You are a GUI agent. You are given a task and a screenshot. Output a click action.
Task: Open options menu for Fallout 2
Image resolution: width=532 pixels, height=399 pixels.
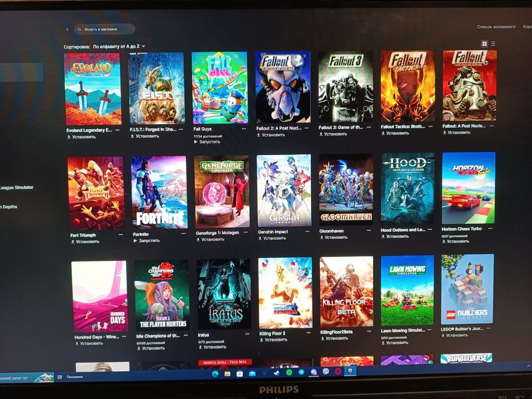tap(306, 128)
